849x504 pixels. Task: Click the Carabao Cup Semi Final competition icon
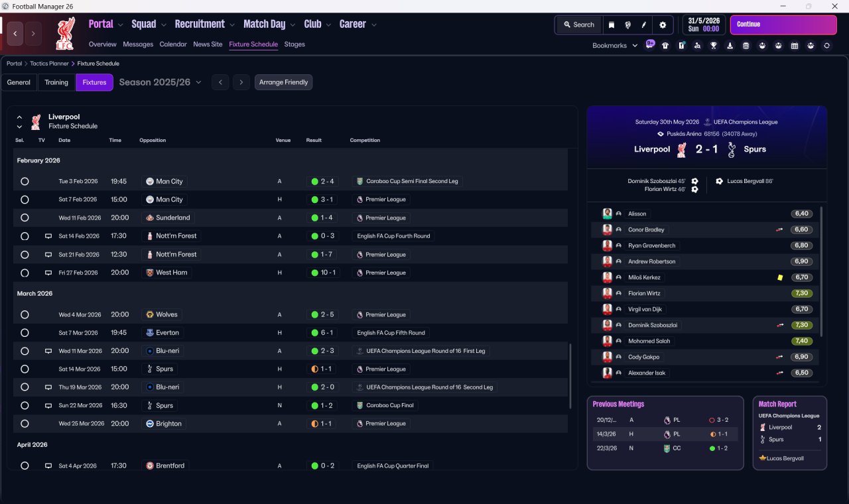tap(359, 181)
